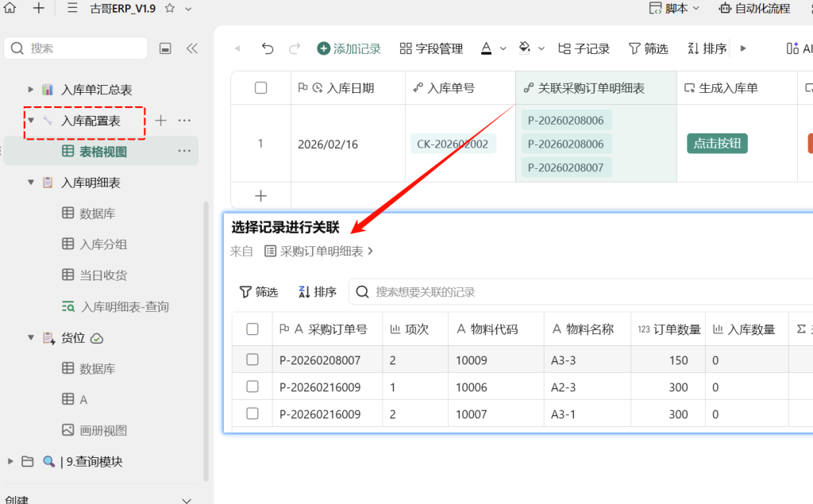The width and height of the screenshot is (813, 504).
Task: Open more options for 表格视图
Action: [x=184, y=151]
